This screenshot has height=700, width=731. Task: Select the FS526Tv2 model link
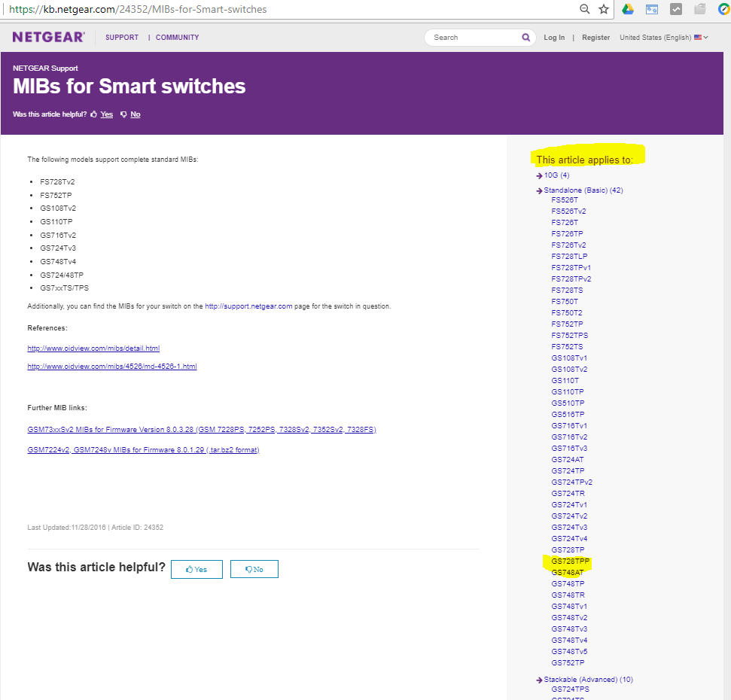click(x=568, y=211)
